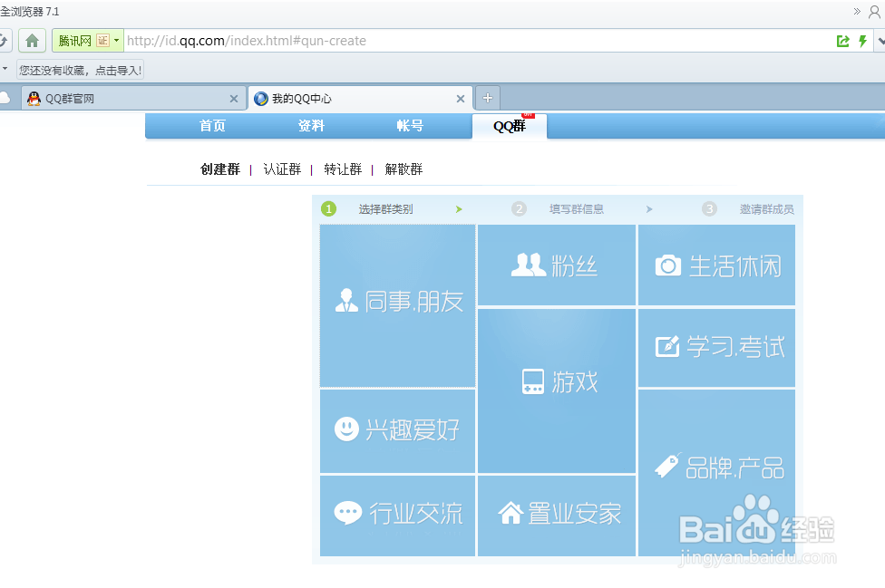Screen dimensions: 885x588
Task: Click the house icon on 置业安家 tile
Action: (511, 513)
